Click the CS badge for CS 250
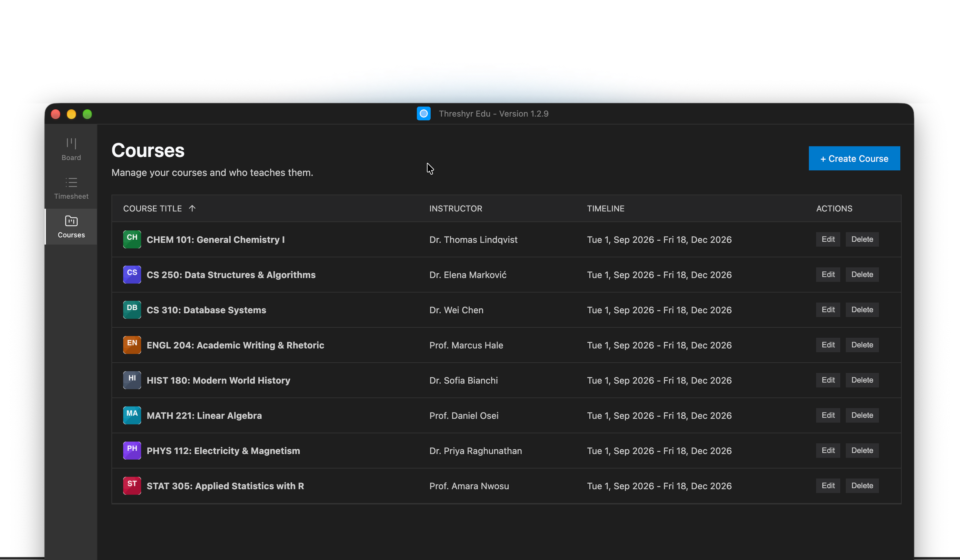The image size is (960, 560). click(132, 275)
